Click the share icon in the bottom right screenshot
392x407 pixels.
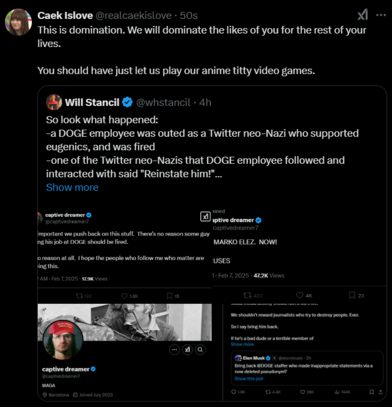381,392
